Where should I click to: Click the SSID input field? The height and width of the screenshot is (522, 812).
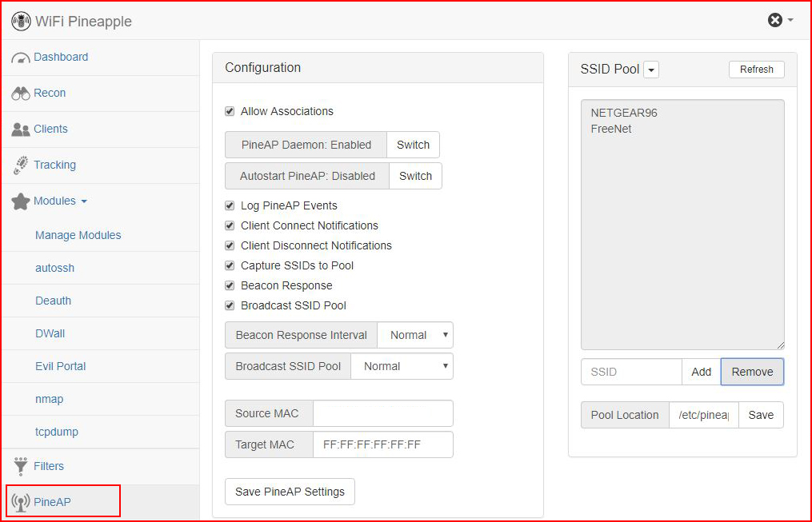632,372
